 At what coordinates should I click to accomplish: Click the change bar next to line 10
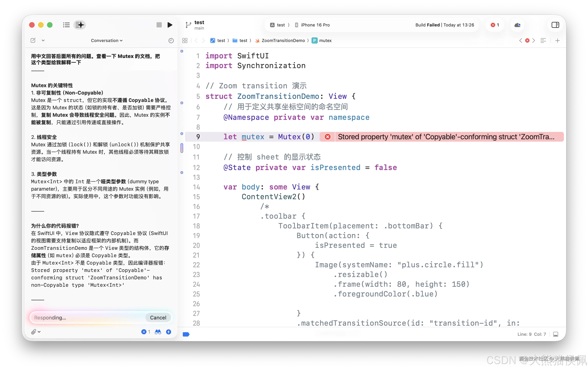tap(182, 148)
